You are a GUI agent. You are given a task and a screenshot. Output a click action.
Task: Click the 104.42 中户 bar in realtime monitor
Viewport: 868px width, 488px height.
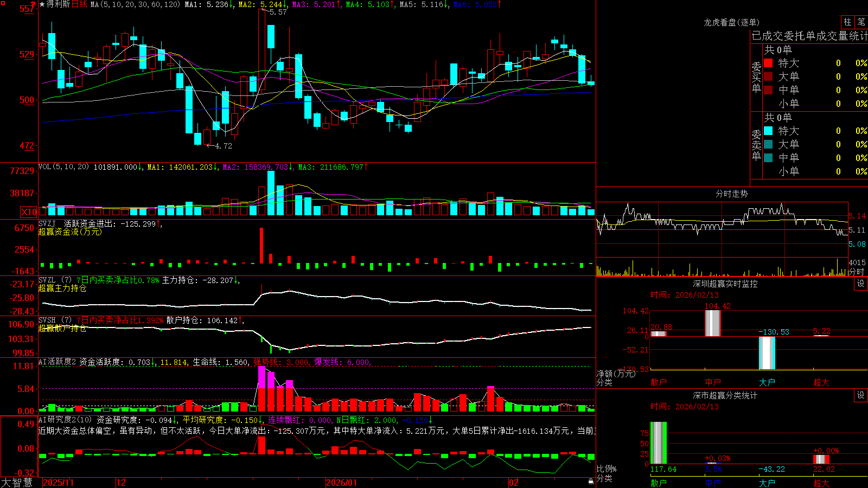pyautogui.click(x=713, y=323)
